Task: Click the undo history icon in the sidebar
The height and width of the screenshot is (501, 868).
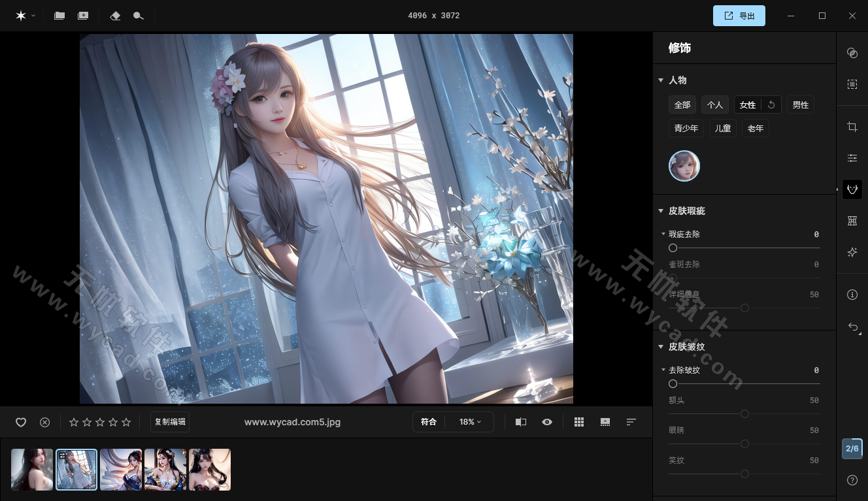Action: (852, 328)
